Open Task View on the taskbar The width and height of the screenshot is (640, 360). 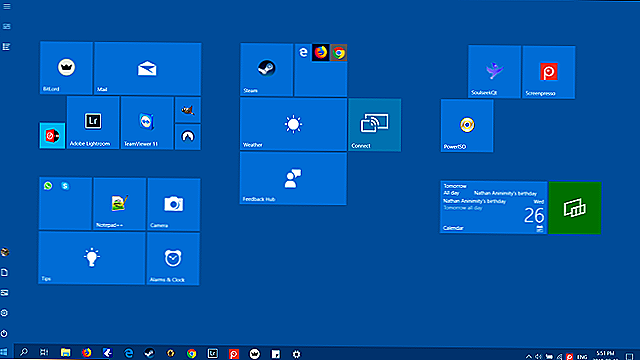pos(44,352)
